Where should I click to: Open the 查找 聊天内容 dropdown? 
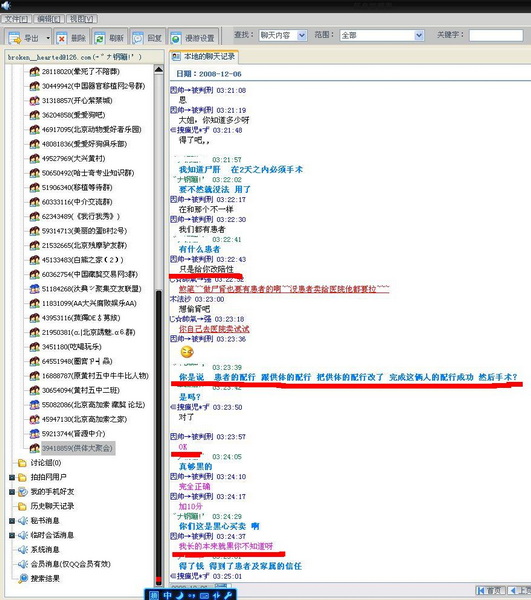pyautogui.click(x=283, y=35)
